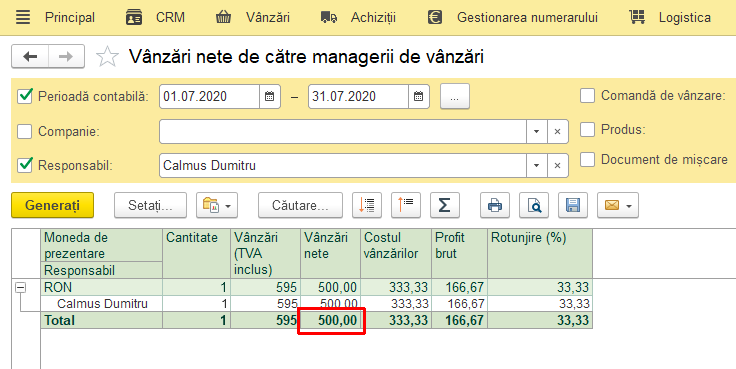Open the Companie field dropdown arrow
The width and height of the screenshot is (736, 369).
click(x=537, y=132)
